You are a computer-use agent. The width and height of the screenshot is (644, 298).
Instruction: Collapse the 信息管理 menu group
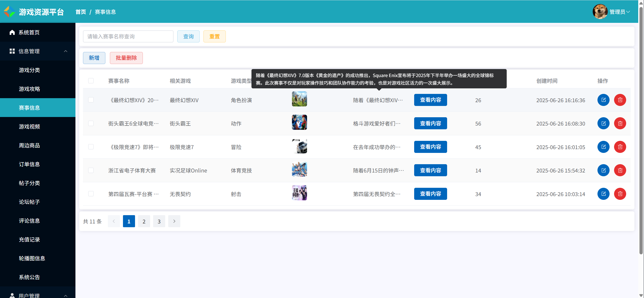point(38,51)
